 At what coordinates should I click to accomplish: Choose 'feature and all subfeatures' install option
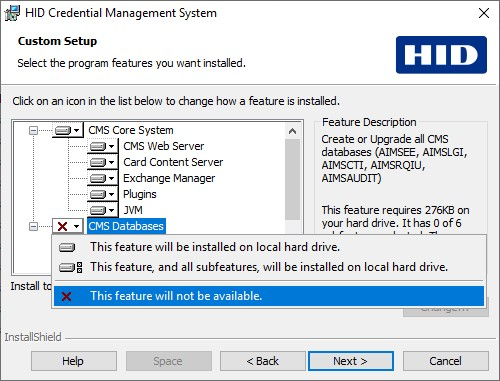269,267
